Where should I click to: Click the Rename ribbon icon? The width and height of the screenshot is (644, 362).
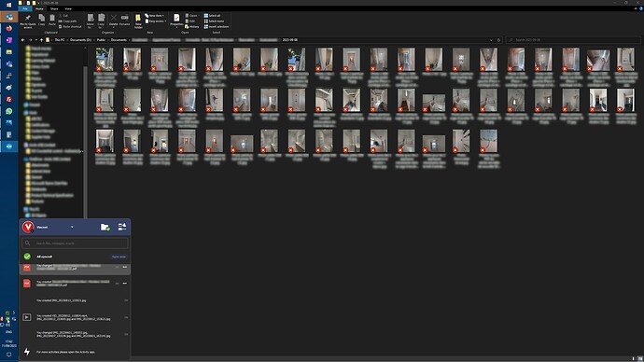click(124, 21)
